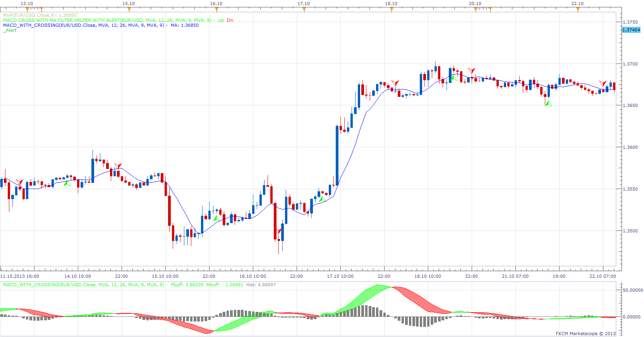The height and width of the screenshot is (337, 644).
Task: Click the green 'Up' legend label
Action: pyautogui.click(x=221, y=20)
